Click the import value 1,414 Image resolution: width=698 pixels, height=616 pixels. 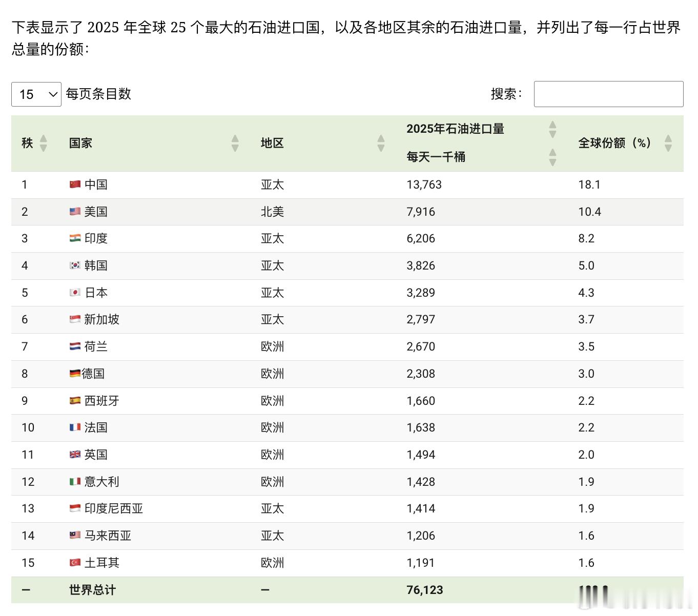[x=421, y=508]
